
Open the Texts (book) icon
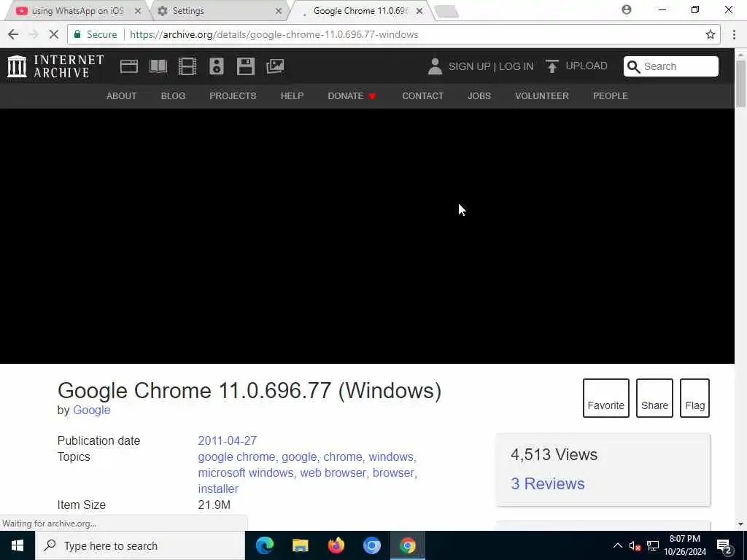point(158,66)
